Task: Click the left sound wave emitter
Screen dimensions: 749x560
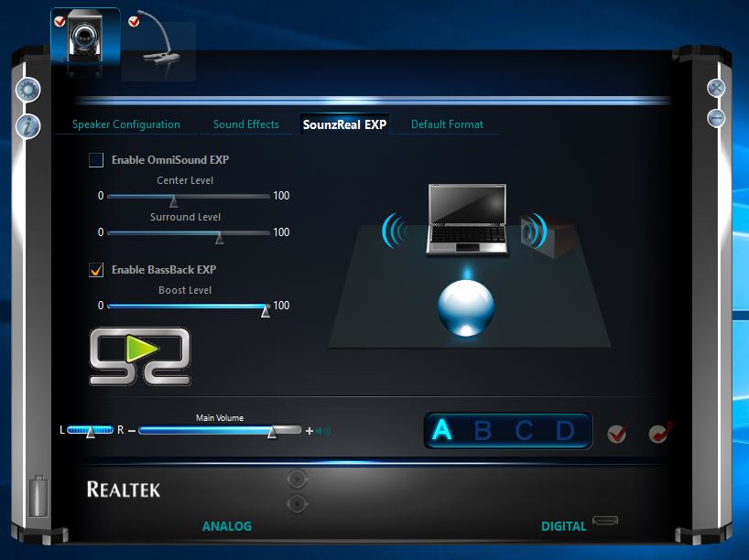Action: [x=394, y=231]
